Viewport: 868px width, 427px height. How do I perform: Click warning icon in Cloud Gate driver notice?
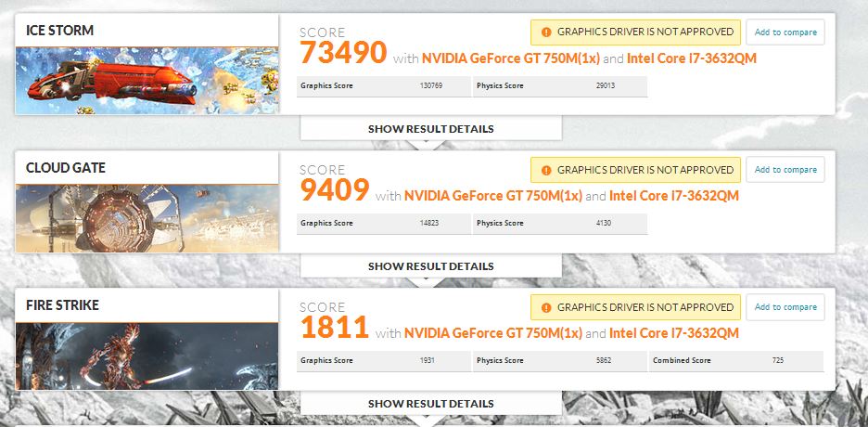pyautogui.click(x=545, y=170)
